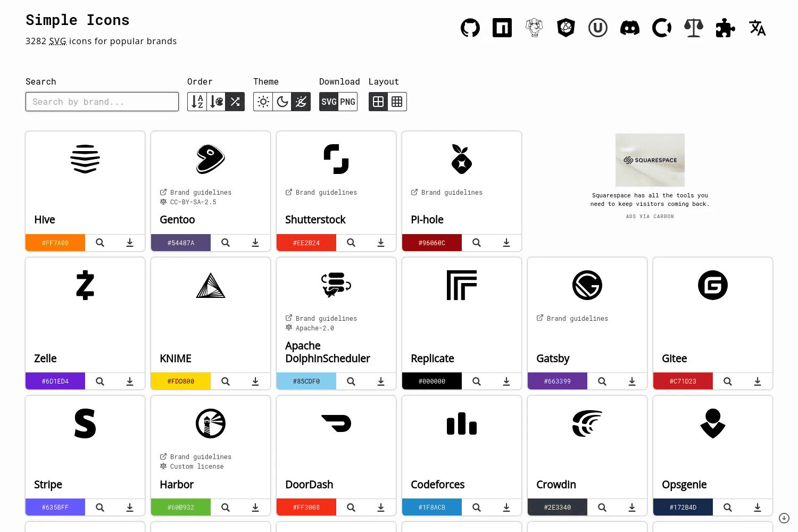Download the Shutterstock icon
798x532 pixels.
[381, 243]
